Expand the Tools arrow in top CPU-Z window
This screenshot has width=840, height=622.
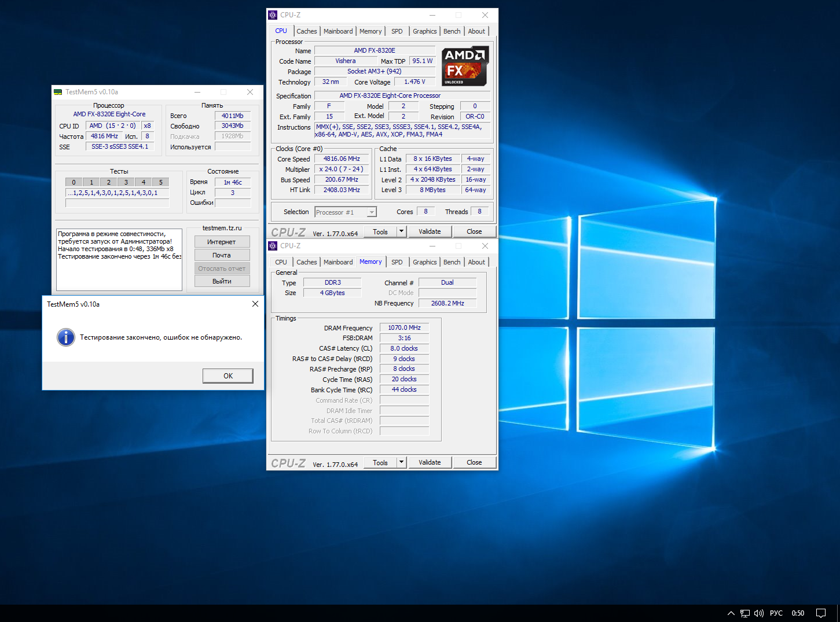click(x=401, y=231)
